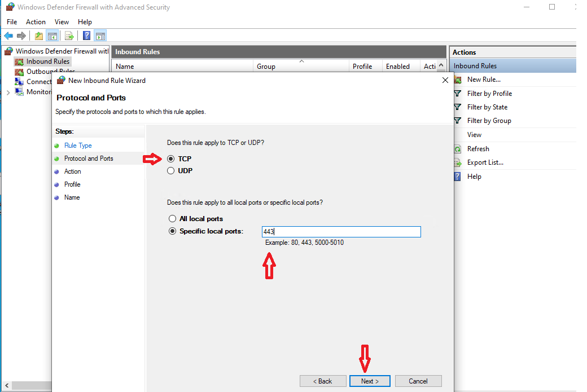
Task: Click Filter by Profile action
Action: [490, 94]
